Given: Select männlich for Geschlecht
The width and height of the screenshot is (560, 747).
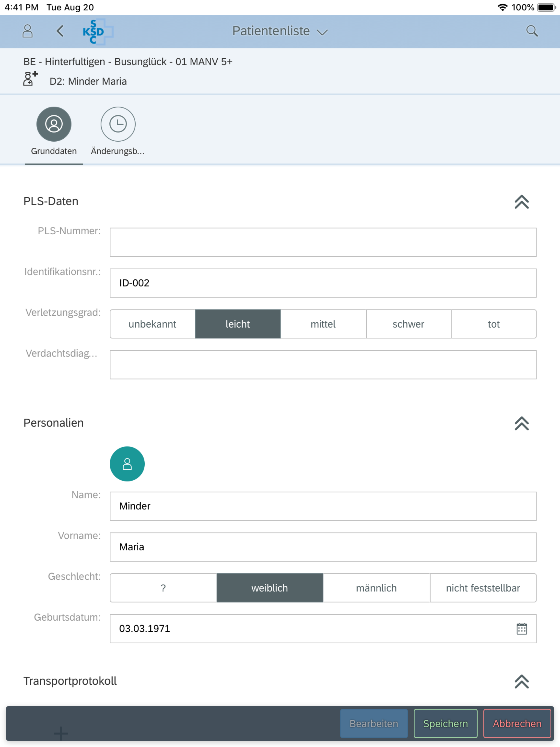Looking at the screenshot, I should [x=376, y=588].
